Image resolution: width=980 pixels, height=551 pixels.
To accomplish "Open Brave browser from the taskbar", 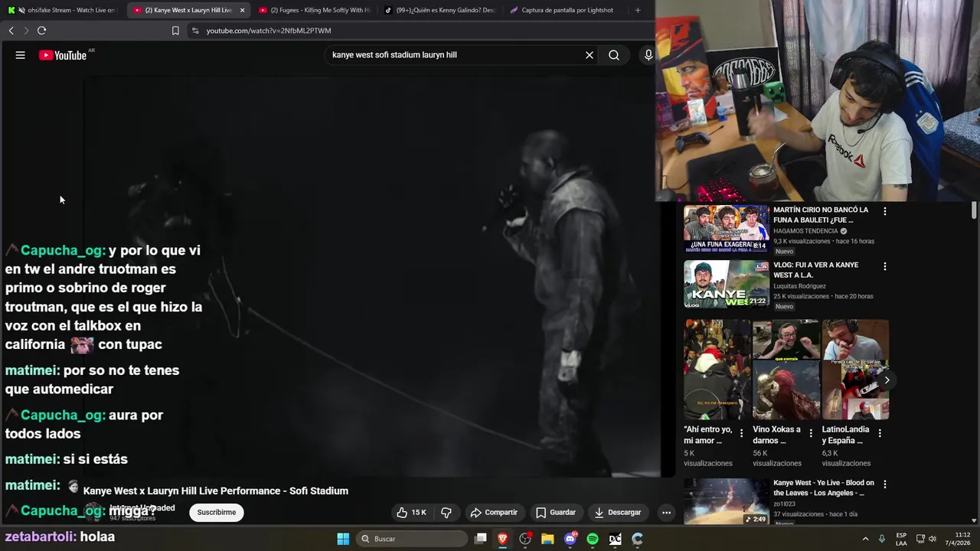I will coord(503,539).
